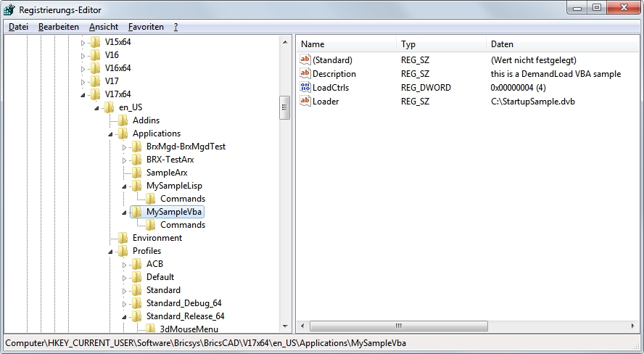Open the Bearbeiten menu
The image size is (644, 354).
click(59, 27)
